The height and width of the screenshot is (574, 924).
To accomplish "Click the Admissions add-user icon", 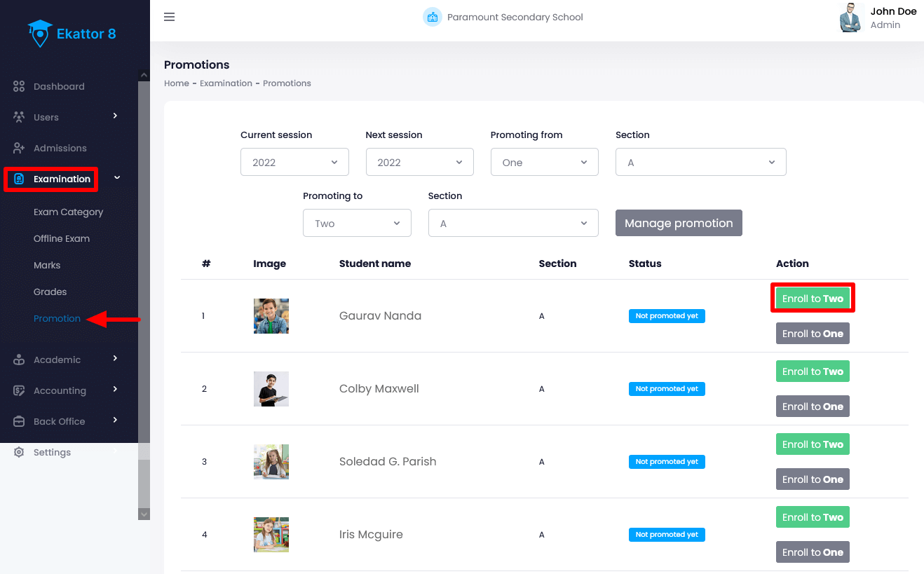I will pyautogui.click(x=19, y=148).
